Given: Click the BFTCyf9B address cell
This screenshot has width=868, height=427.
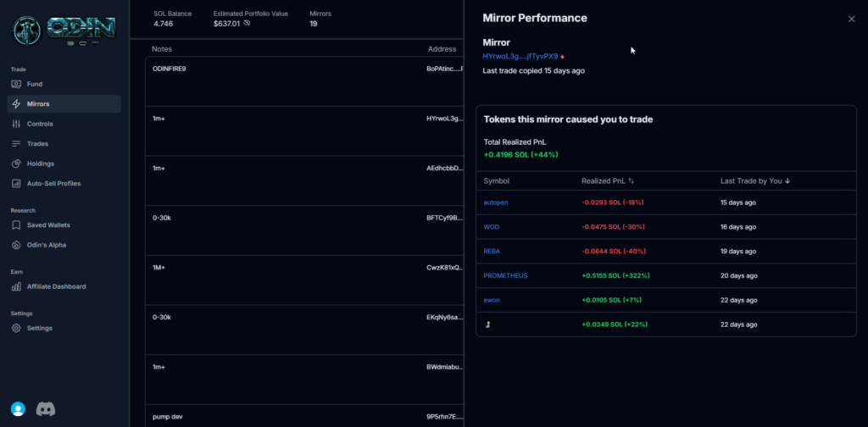Looking at the screenshot, I should click(445, 218).
